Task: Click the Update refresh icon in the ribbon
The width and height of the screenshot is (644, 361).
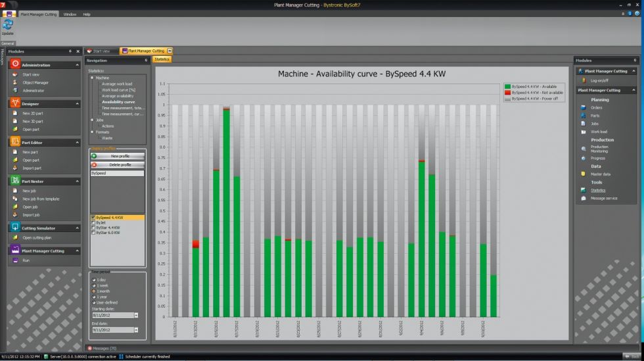Action: 7,26
